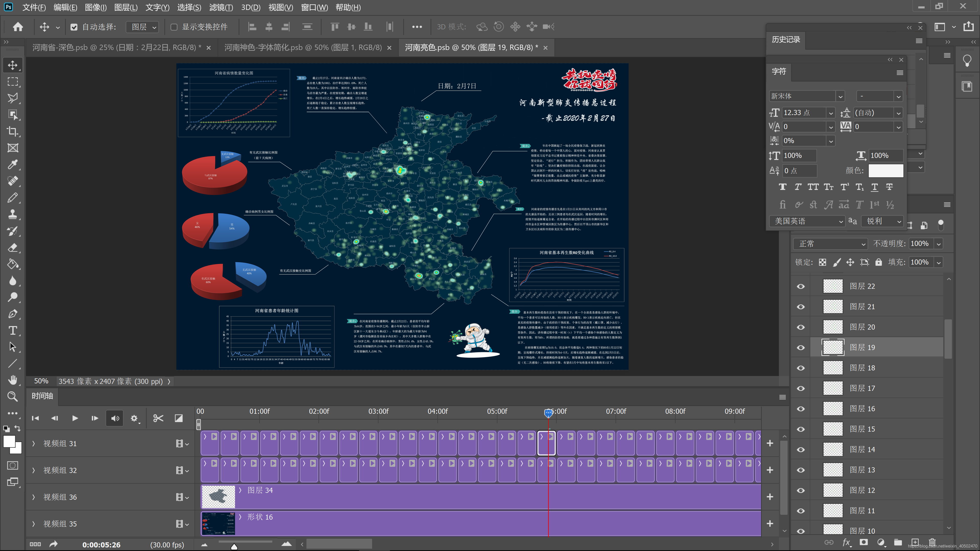
Task: Click the text color swatch in 字符 panel
Action: point(885,171)
